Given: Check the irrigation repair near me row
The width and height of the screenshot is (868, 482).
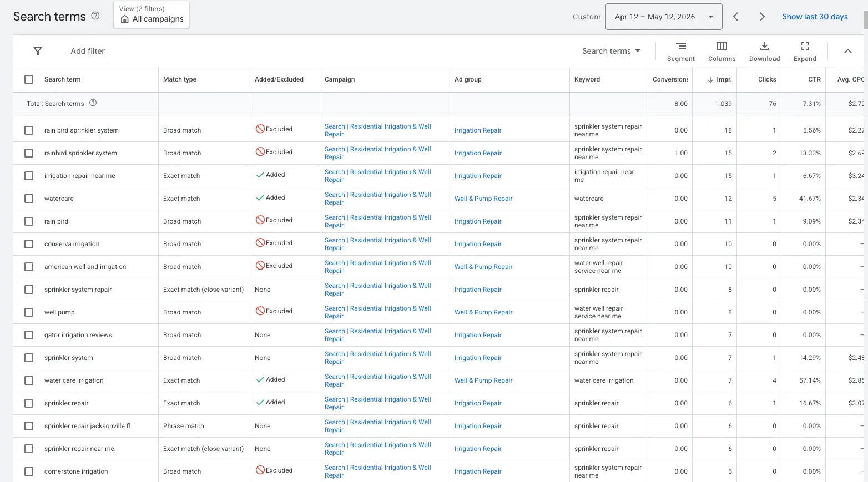Looking at the screenshot, I should (x=29, y=176).
